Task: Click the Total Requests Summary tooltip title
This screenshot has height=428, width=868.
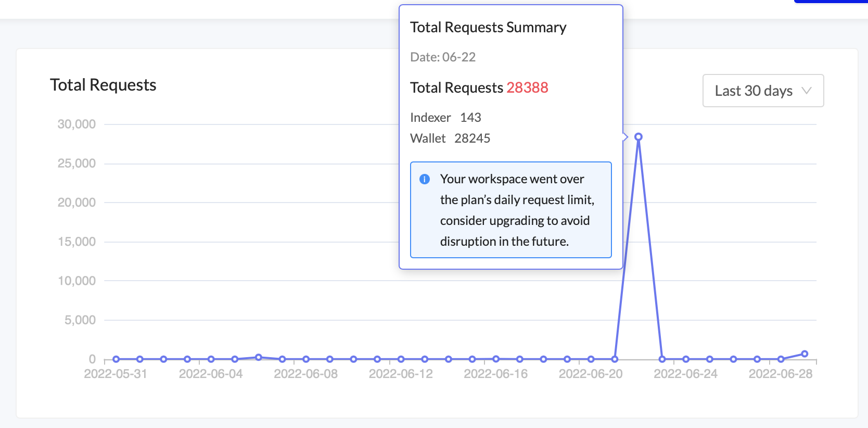Action: [488, 27]
